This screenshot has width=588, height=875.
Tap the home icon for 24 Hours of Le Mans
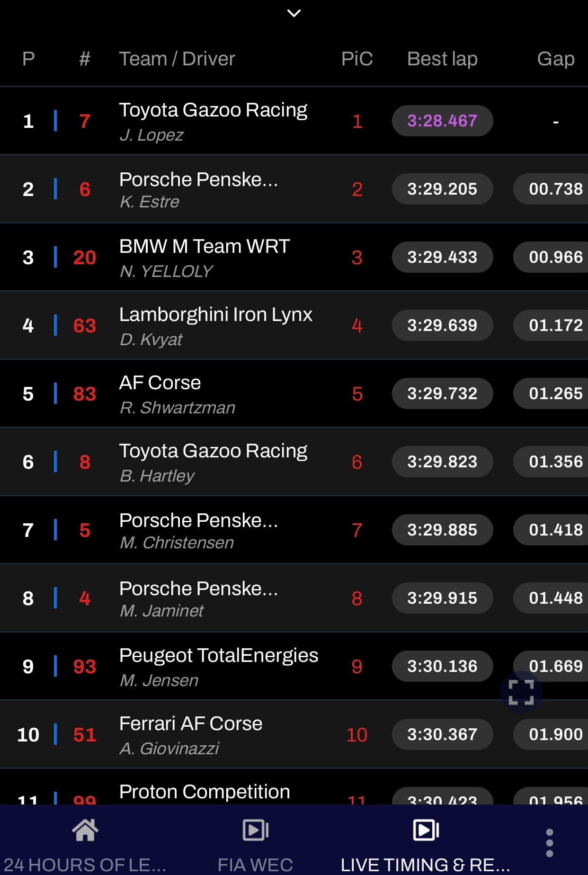(x=85, y=830)
